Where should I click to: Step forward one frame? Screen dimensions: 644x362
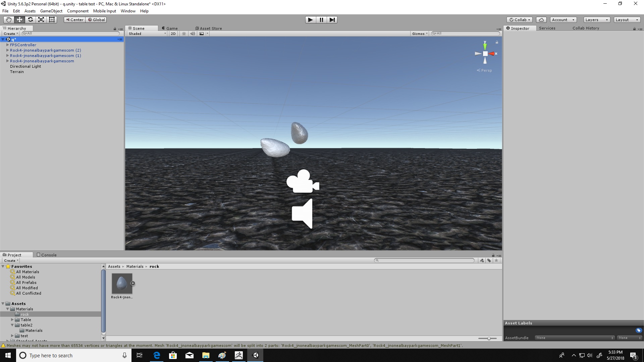pos(332,20)
